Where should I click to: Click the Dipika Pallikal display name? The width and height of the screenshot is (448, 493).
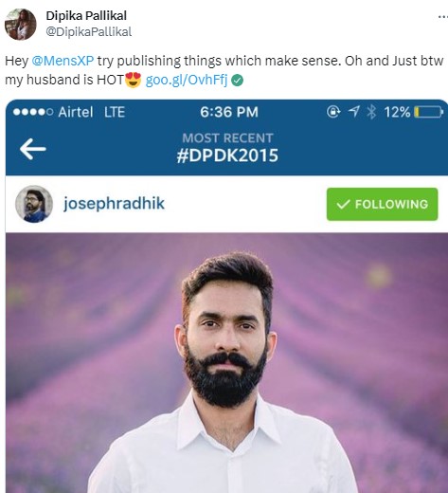pyautogui.click(x=86, y=15)
